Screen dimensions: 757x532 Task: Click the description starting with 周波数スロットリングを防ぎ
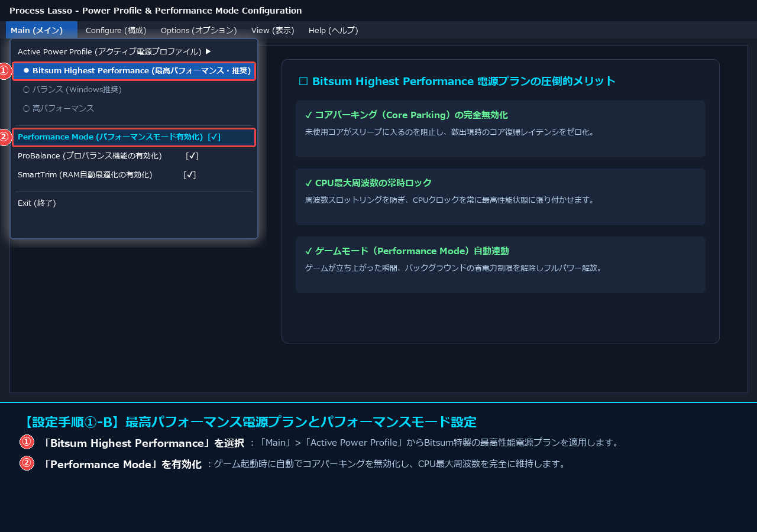[450, 200]
